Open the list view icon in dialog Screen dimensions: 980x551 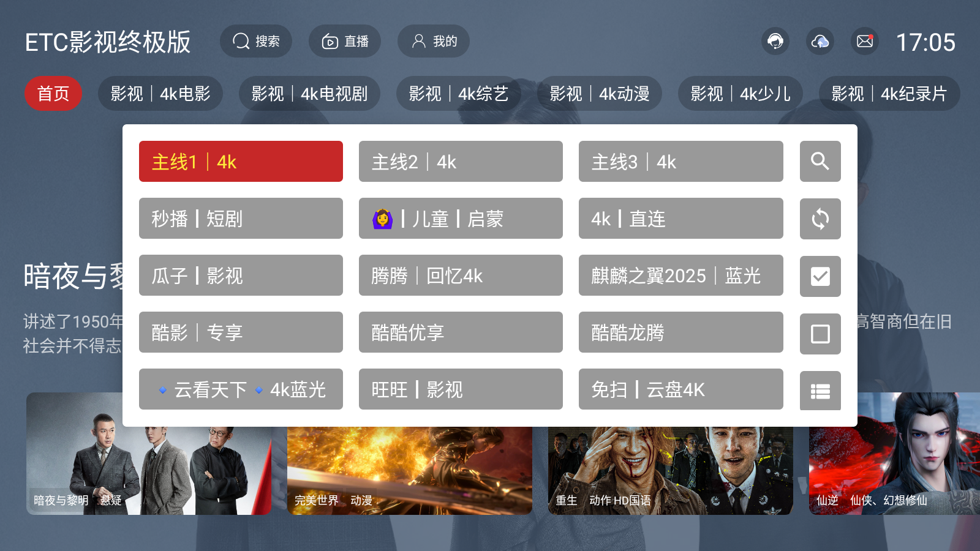820,391
